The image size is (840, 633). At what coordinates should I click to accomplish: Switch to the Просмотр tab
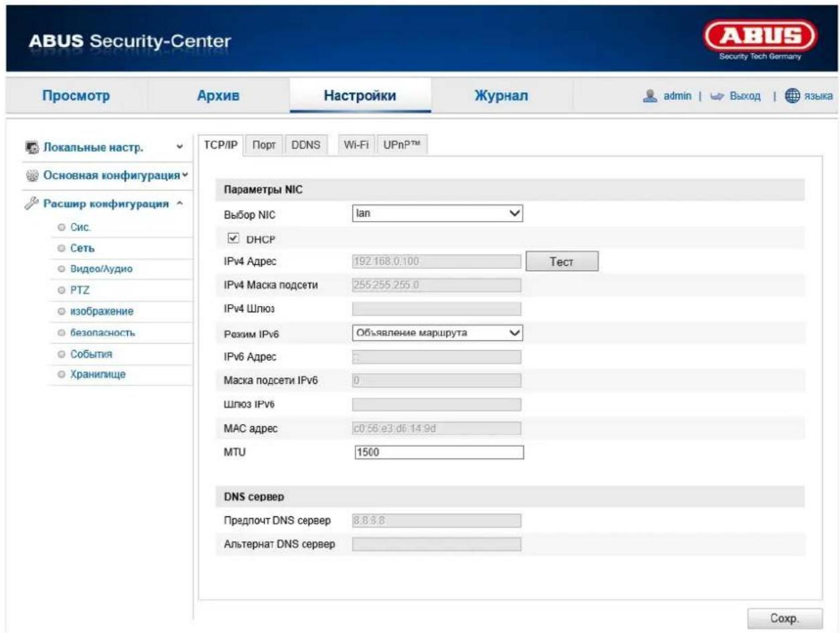tap(76, 96)
